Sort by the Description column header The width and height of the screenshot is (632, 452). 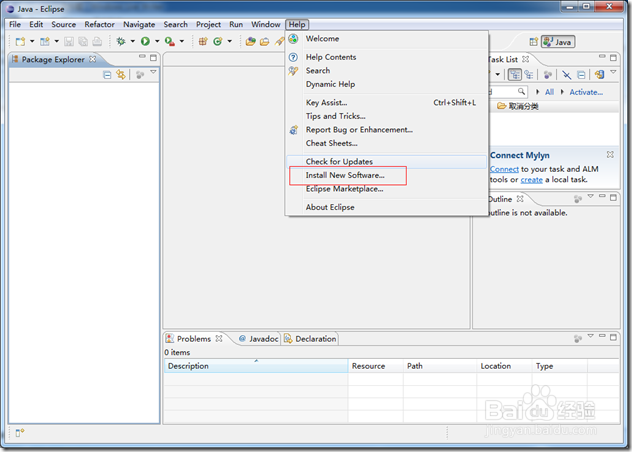(x=256, y=366)
